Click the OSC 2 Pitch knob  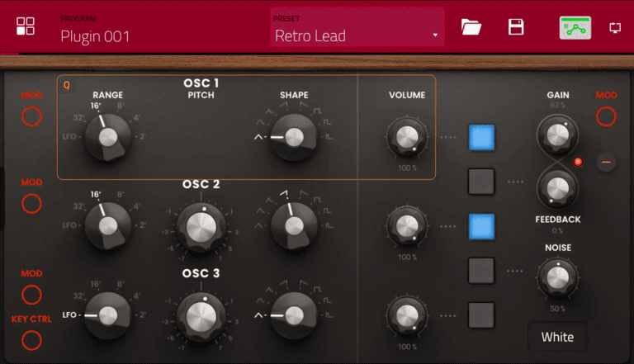(x=201, y=225)
